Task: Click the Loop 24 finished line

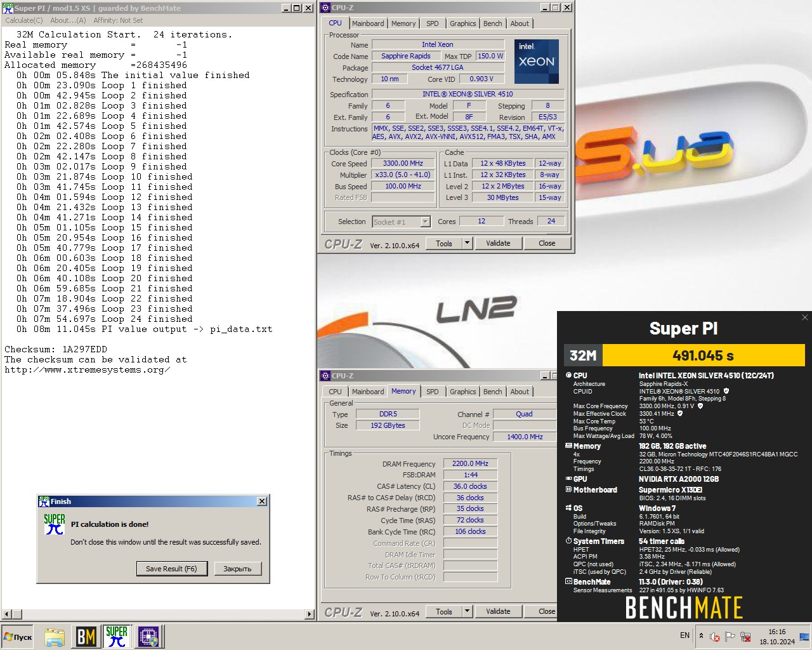Action: pos(105,319)
